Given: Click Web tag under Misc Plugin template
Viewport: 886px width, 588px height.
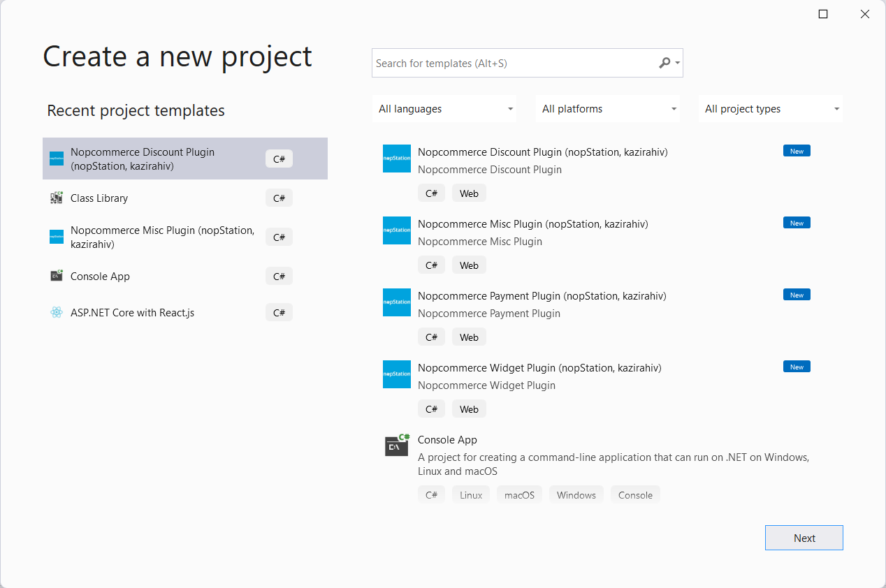Looking at the screenshot, I should click(469, 265).
